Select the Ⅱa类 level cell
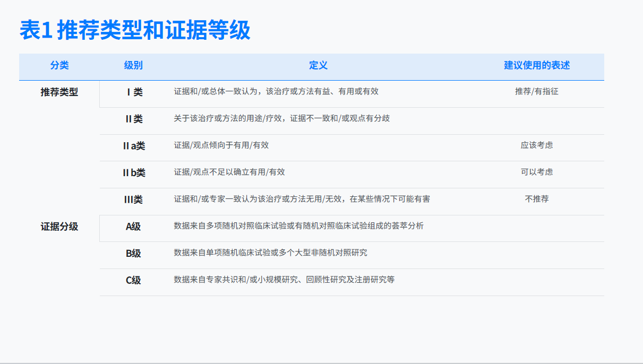643x364 pixels. pos(133,145)
